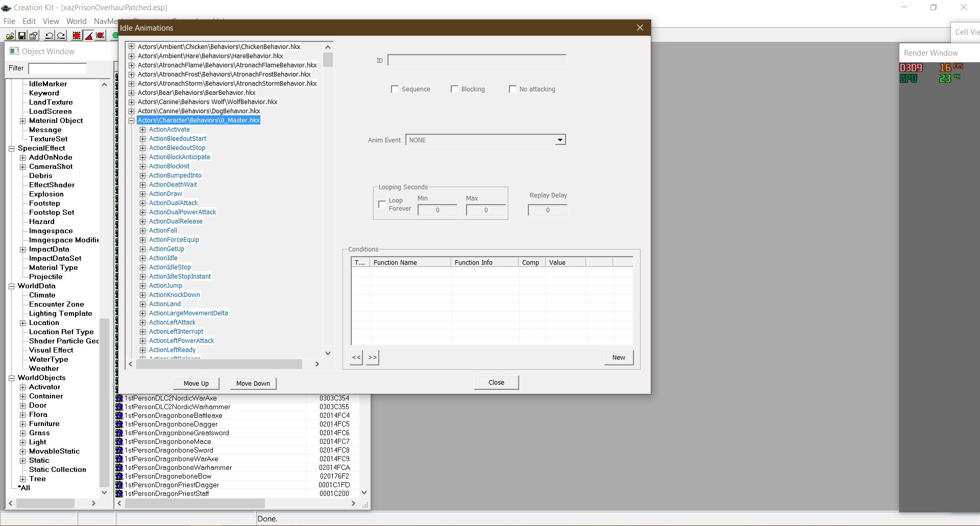This screenshot has width=980, height=526.
Task: Open the File menu
Action: (x=9, y=21)
